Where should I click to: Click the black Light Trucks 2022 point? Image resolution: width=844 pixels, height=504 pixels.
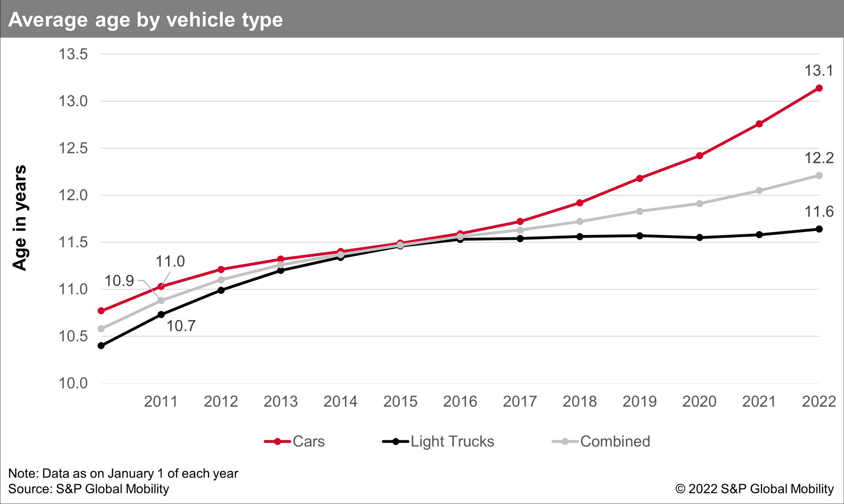pyautogui.click(x=819, y=229)
